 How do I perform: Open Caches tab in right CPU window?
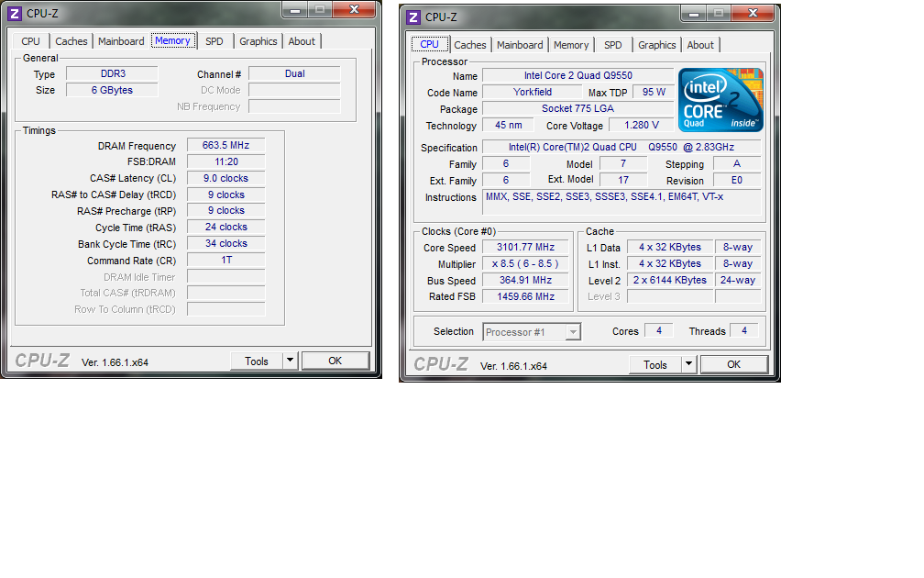[x=470, y=45]
